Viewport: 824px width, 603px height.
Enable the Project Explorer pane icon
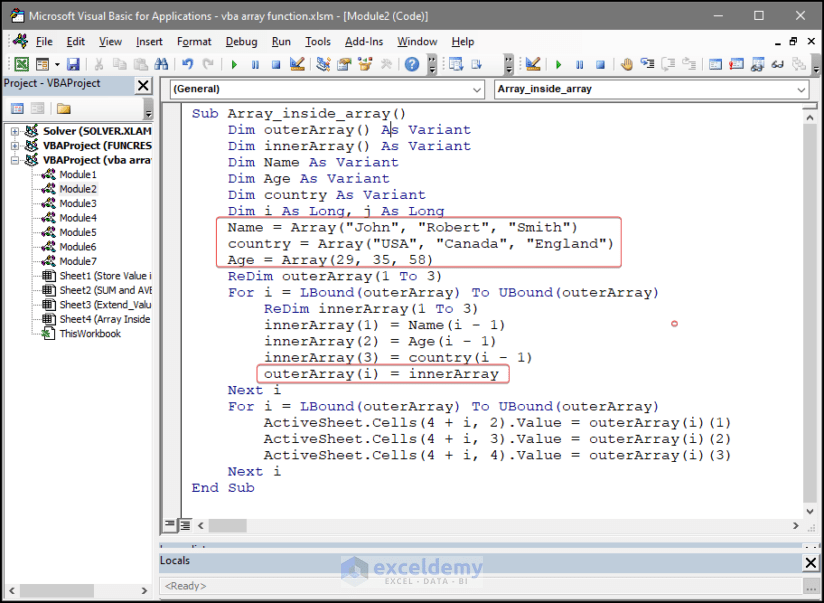(323, 63)
